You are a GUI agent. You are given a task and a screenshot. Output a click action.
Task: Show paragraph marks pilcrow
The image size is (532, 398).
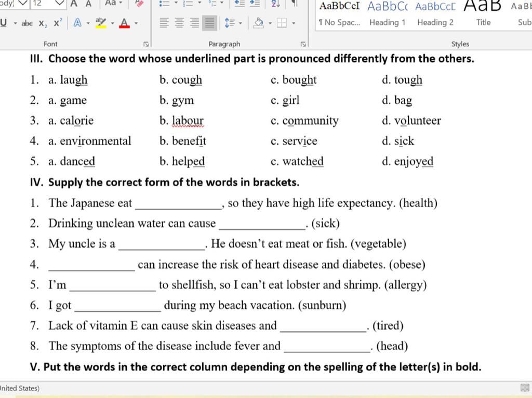(295, 4)
